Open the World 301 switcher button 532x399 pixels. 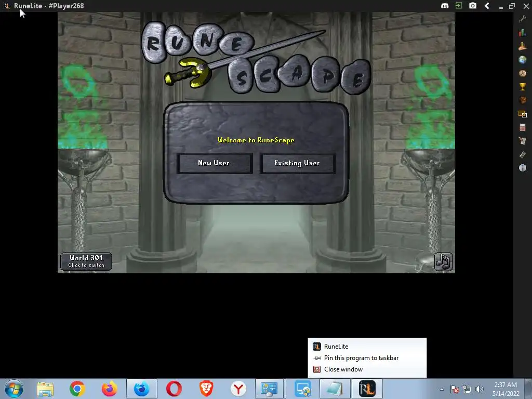pyautogui.click(x=86, y=261)
